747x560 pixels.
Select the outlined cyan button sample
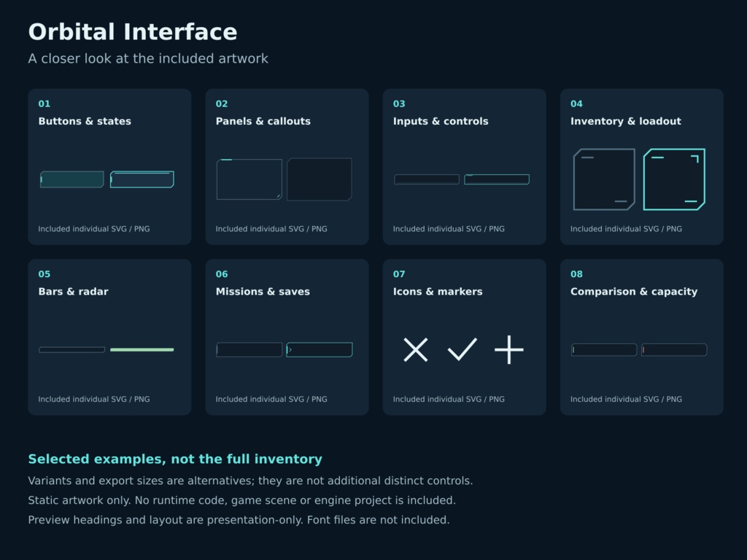pos(142,179)
